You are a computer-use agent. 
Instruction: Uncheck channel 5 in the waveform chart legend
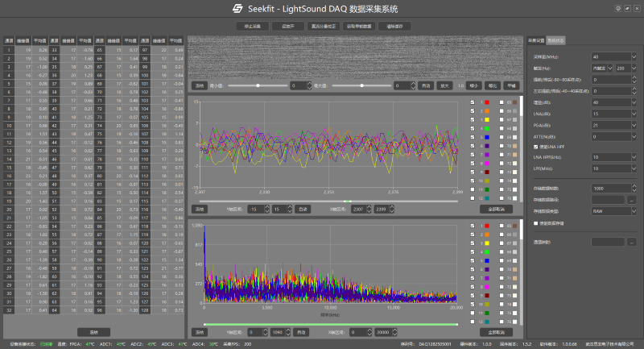click(x=473, y=137)
